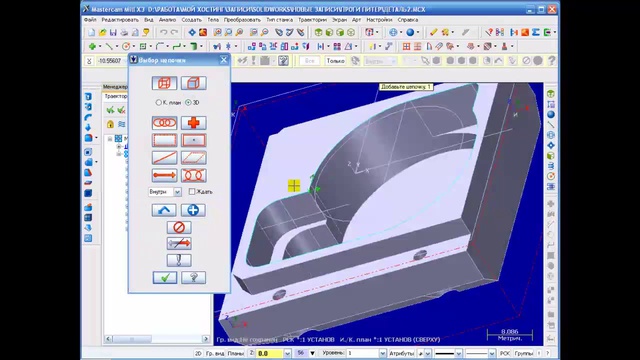Image resolution: width=640 pixels, height=360 pixels.
Task: Open the line width dropdown
Action: click(x=492, y=353)
